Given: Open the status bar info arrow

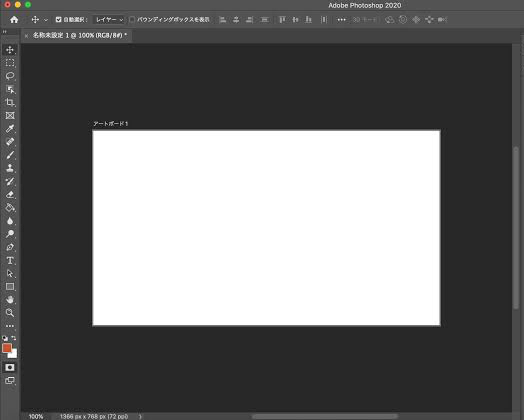Looking at the screenshot, I should click(x=140, y=416).
